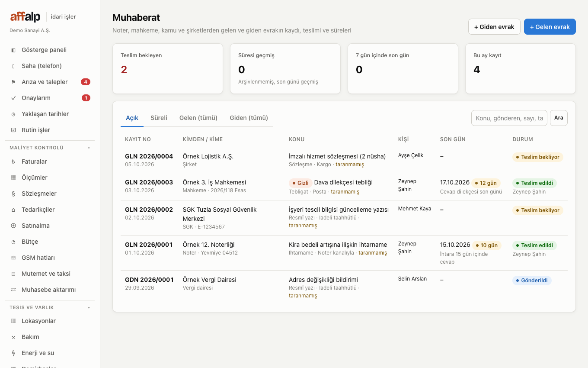The width and height of the screenshot is (588, 368).
Task: Open the Giden (tümü) tab
Action: point(249,118)
